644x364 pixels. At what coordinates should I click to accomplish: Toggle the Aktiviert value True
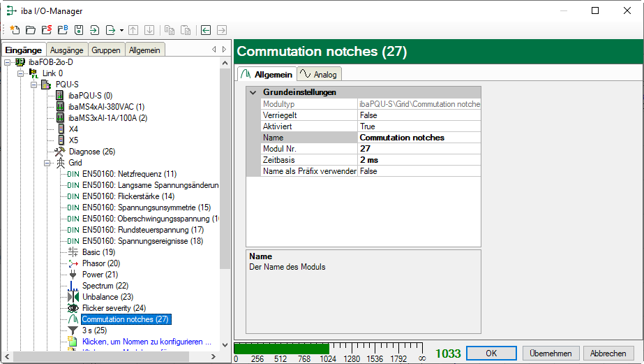point(419,126)
